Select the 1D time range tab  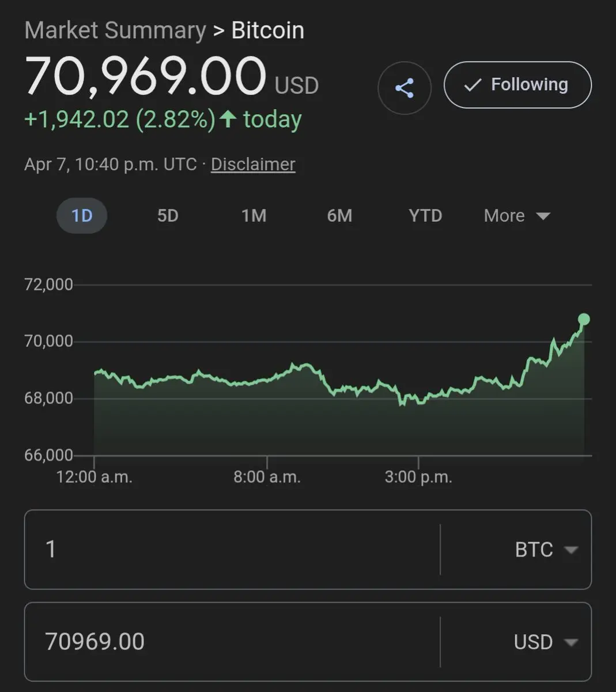82,216
